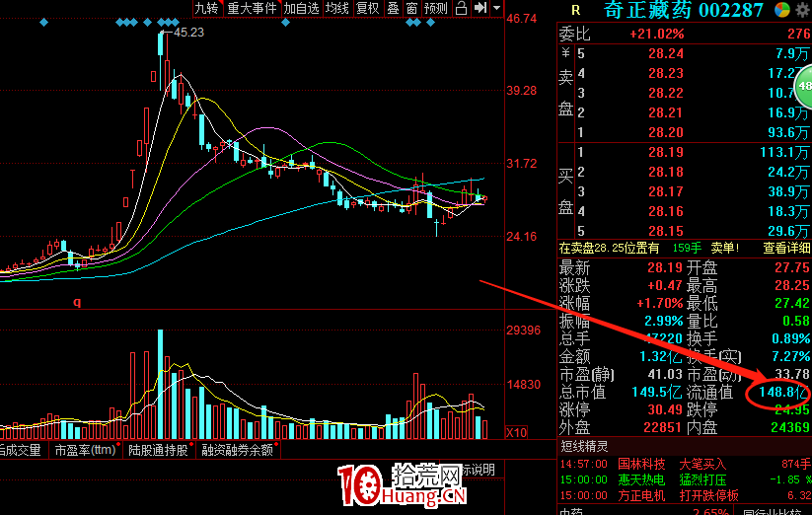The width and height of the screenshot is (812, 515).
Task: Click the 猛烈打压 alert text
Action: 702,479
